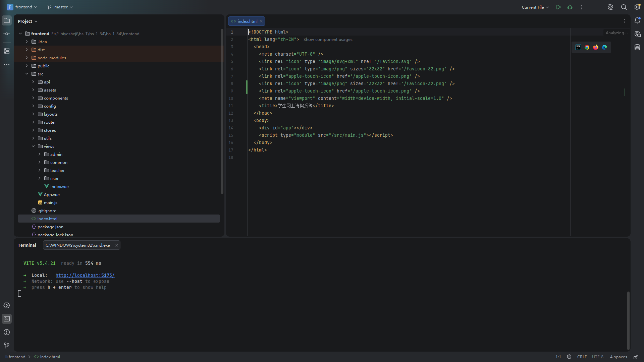Expand the node_modules folder
Viewport: 644px width, 362px height.
pos(27,58)
